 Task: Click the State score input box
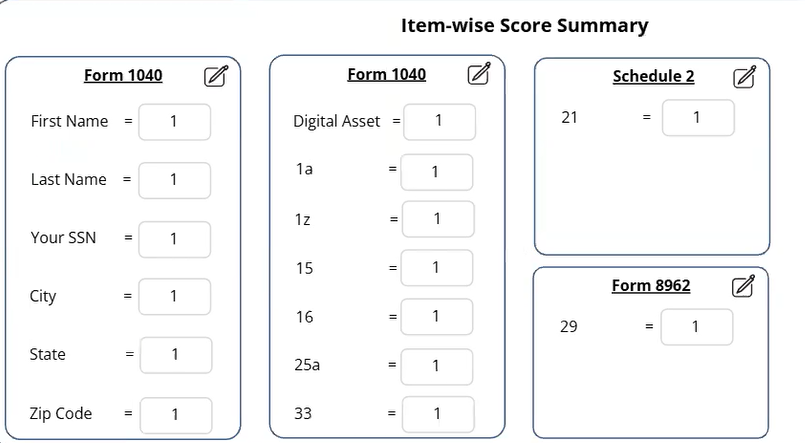[176, 355]
